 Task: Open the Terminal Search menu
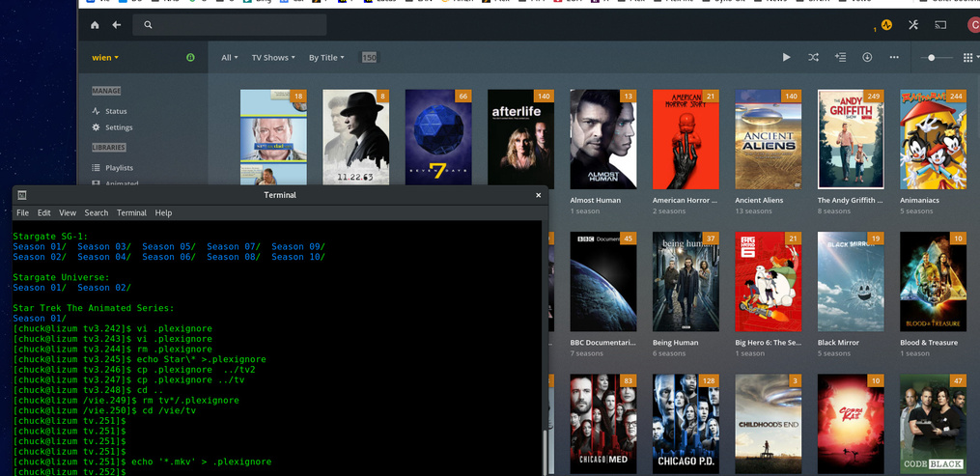(x=97, y=213)
